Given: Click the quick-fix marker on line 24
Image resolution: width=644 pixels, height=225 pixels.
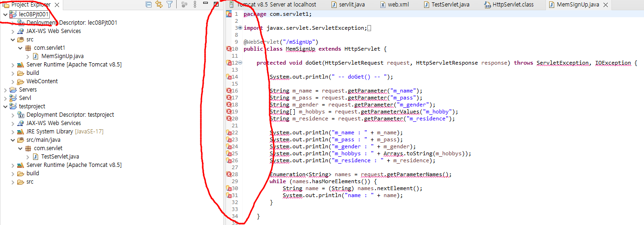Looking at the screenshot, I should (228, 146).
